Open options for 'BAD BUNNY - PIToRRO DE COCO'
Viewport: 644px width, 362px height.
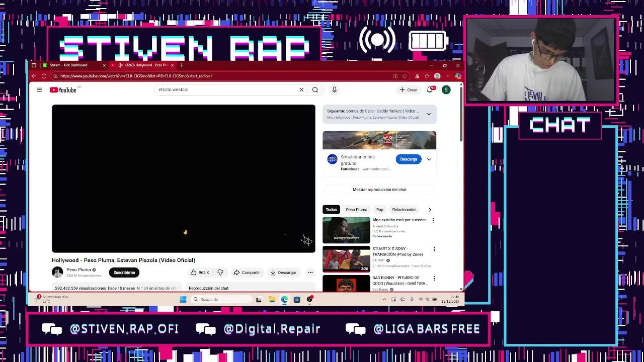[434, 278]
